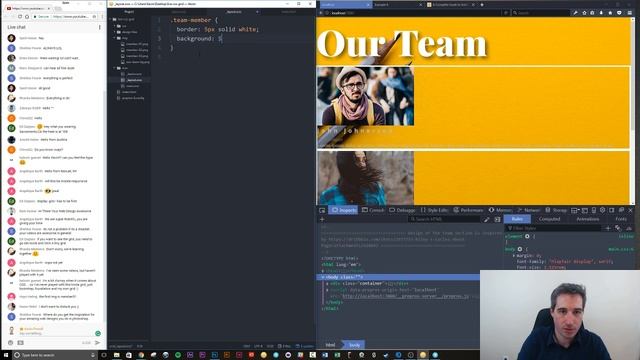Open devtools settings gear
This screenshot has width=640, height=360.
(602, 210)
